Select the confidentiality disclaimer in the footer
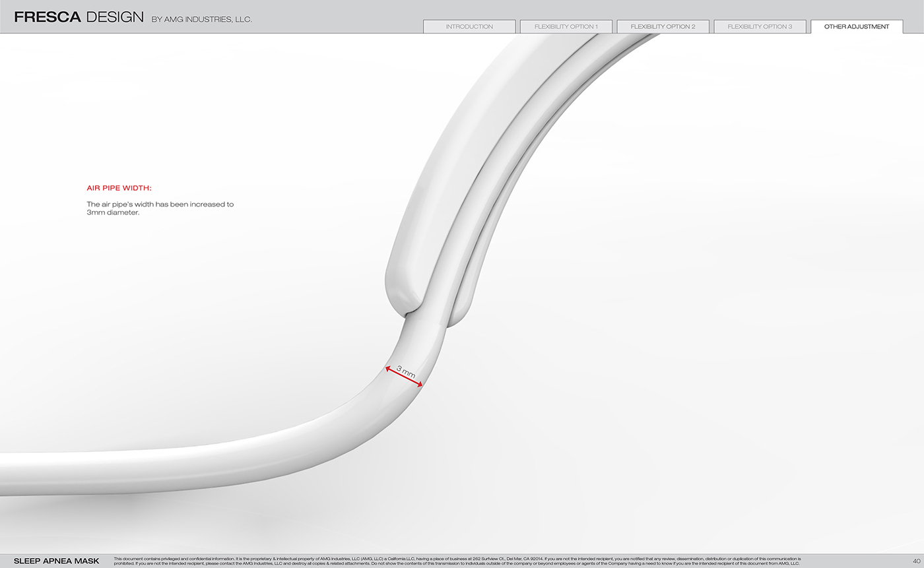 point(457,561)
